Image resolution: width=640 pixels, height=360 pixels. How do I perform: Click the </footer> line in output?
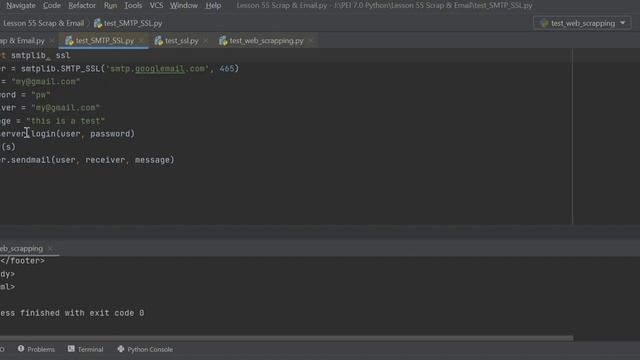(x=22, y=261)
